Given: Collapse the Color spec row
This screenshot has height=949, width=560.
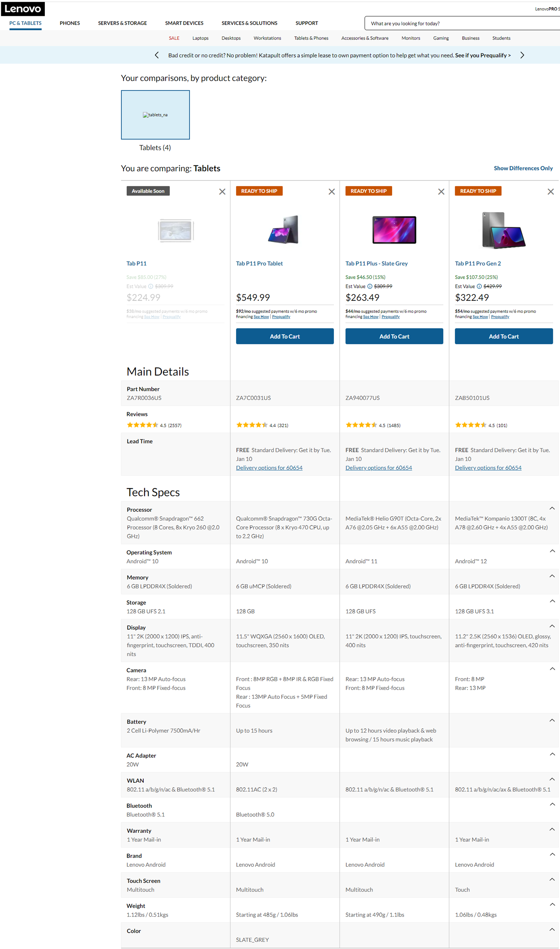Looking at the screenshot, I should [x=552, y=929].
